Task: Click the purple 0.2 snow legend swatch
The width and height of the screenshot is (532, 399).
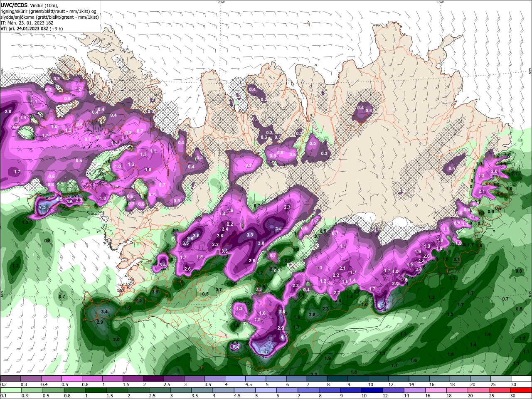Action: (x=10, y=379)
